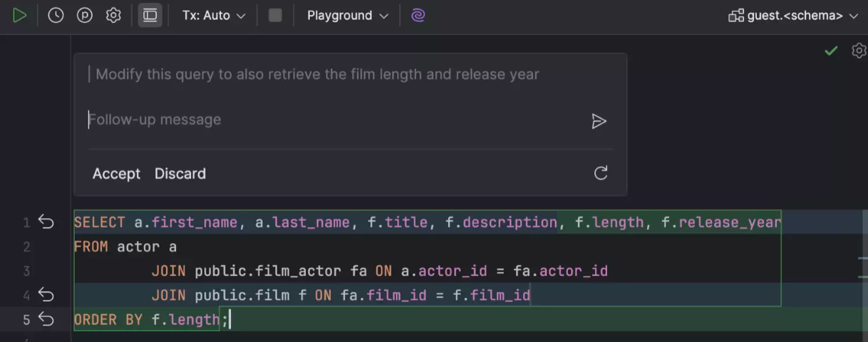Open the guest.<schema> selector dropdown
The width and height of the screenshot is (868, 342).
[792, 15]
